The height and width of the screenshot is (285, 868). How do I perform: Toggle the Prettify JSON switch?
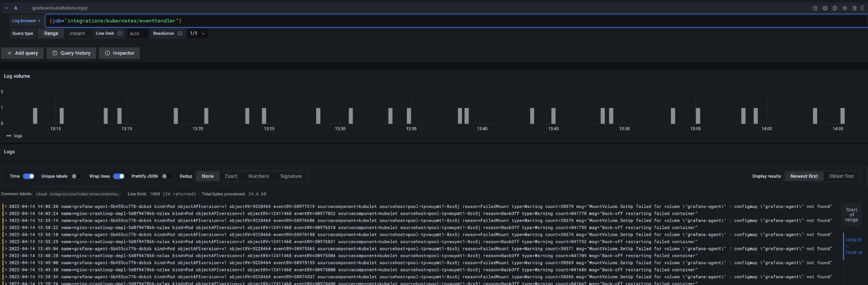coord(167,176)
